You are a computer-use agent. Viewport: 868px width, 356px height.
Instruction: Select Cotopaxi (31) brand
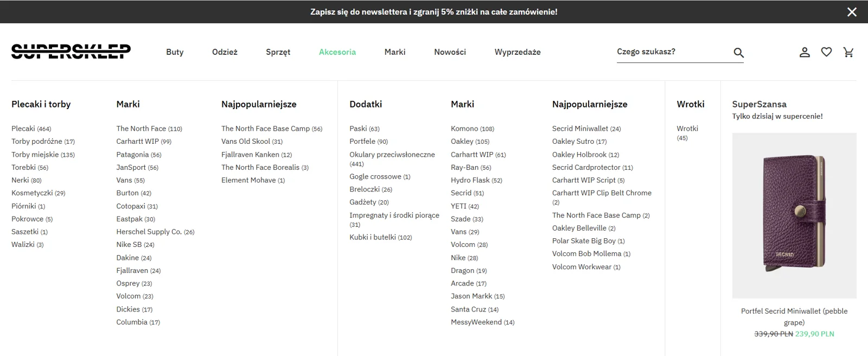pos(137,206)
